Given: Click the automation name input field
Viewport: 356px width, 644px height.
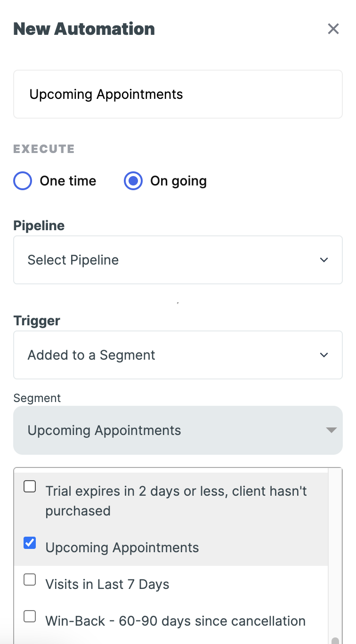Looking at the screenshot, I should click(178, 94).
